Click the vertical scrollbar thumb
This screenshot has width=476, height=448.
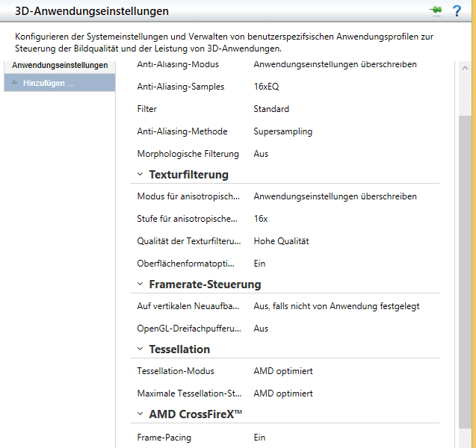point(465,272)
